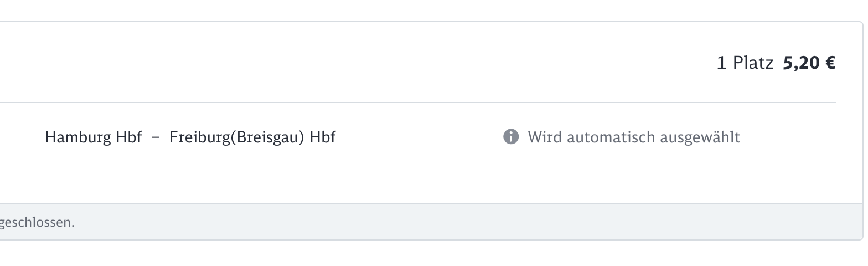This screenshot has width=868, height=266.
Task: Click the "Freiburg(Breisgau) Hbf" destination station
Action: click(x=252, y=137)
